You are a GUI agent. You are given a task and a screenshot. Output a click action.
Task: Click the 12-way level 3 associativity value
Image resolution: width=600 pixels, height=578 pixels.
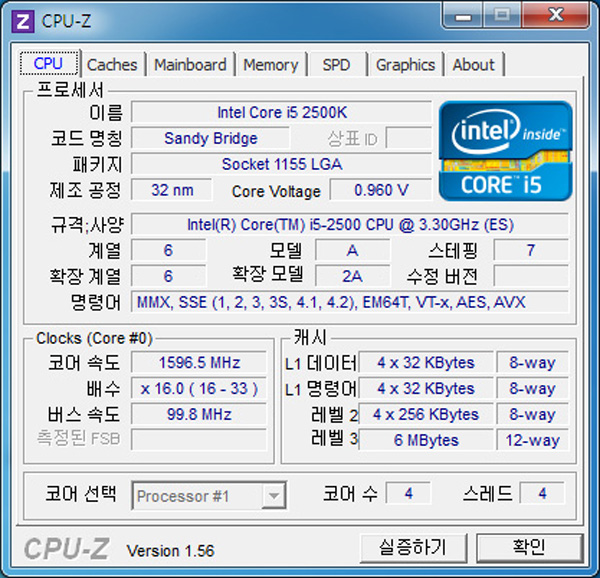(x=532, y=440)
